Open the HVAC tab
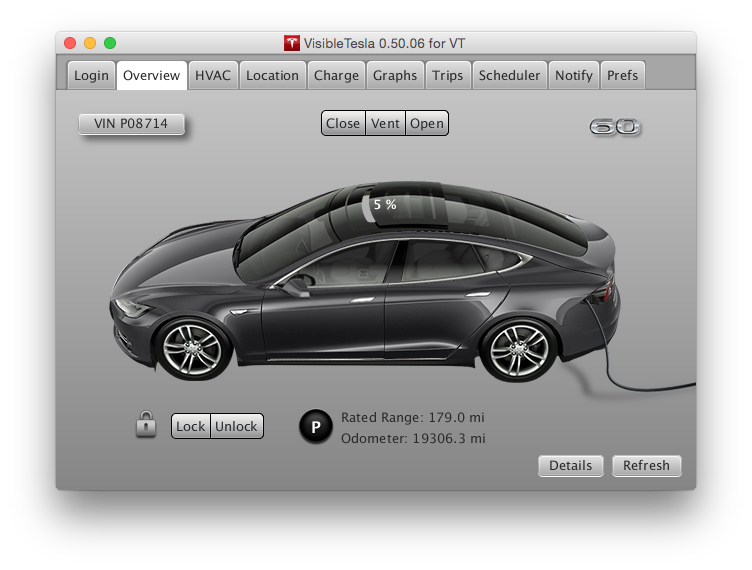 (x=213, y=75)
